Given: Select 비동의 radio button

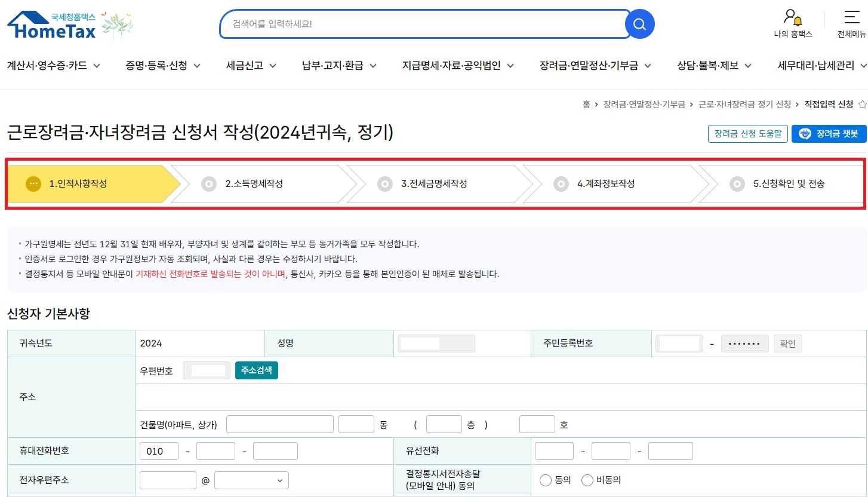Looking at the screenshot, I should pyautogui.click(x=587, y=480).
